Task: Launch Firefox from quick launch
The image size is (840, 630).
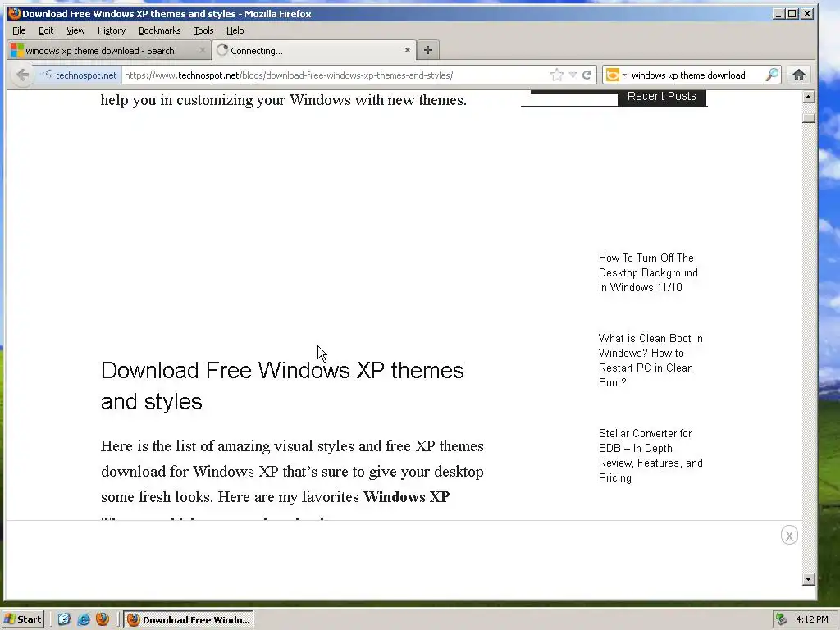Action: coord(103,619)
